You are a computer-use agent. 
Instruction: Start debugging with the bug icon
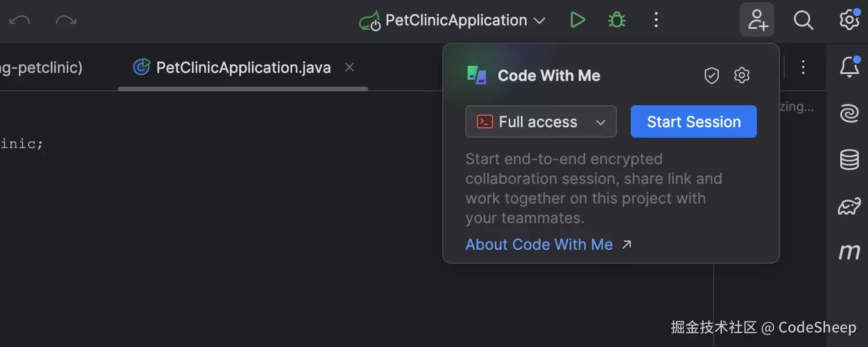(617, 20)
